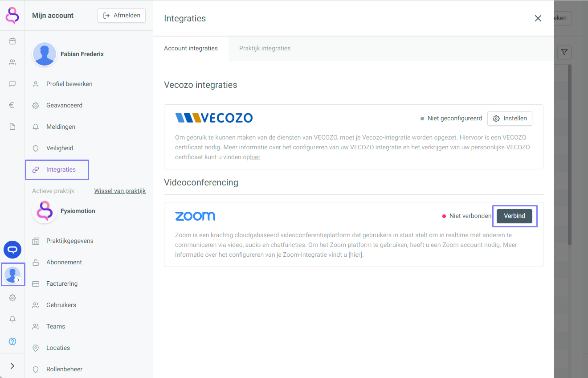Viewport: 588px width, 378px height.
Task: Click the app logo at top left
Action: [12, 15]
